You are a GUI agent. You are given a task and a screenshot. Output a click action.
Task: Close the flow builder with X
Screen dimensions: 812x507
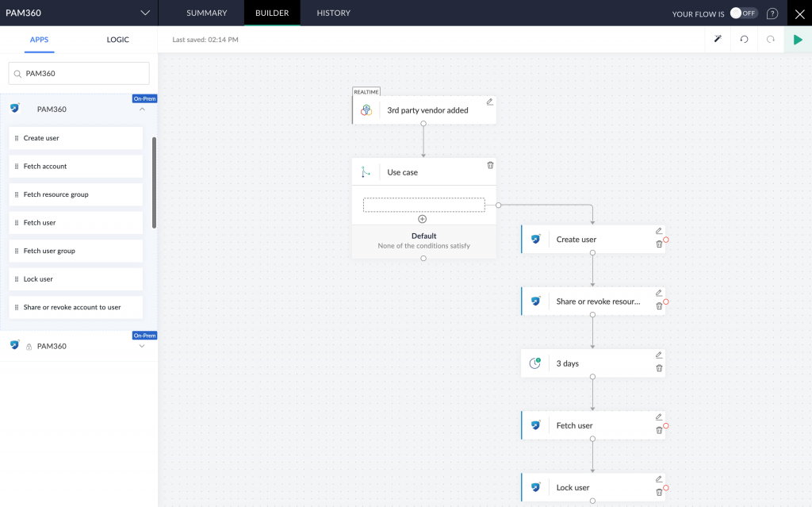pos(799,14)
